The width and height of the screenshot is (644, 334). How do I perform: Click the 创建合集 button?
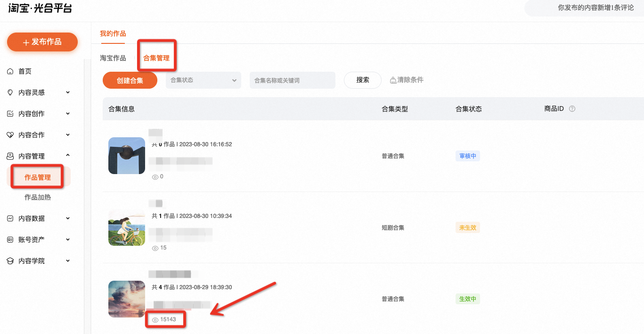coord(130,80)
